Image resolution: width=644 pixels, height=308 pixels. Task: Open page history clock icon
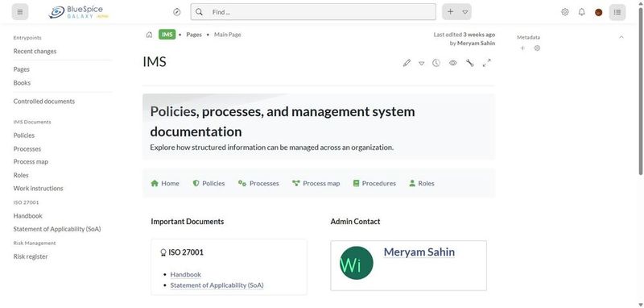[436, 63]
